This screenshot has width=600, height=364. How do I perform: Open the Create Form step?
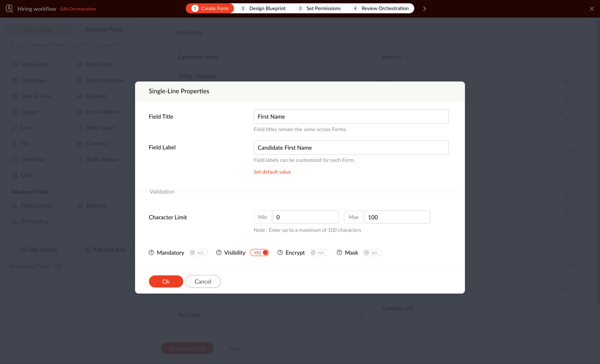210,8
